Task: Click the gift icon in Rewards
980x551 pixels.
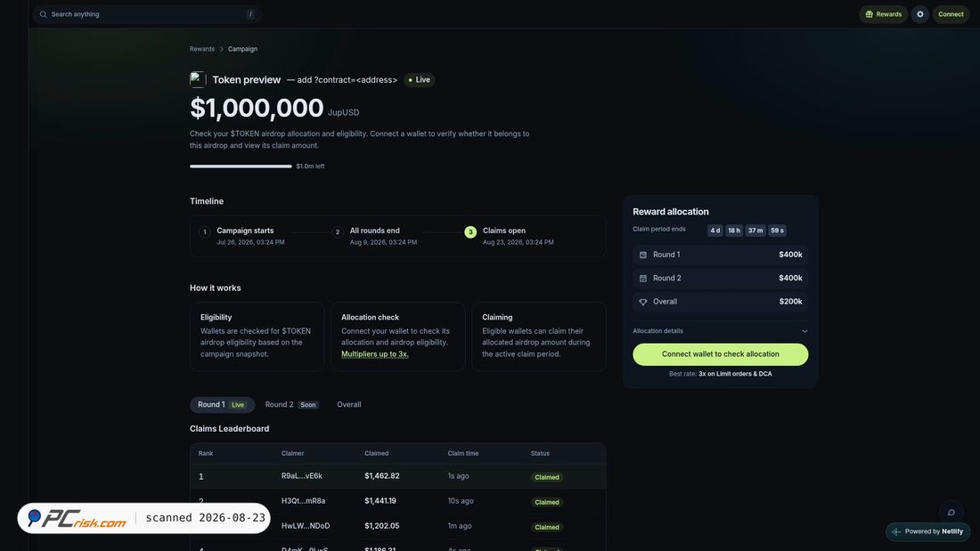Action: click(x=869, y=14)
